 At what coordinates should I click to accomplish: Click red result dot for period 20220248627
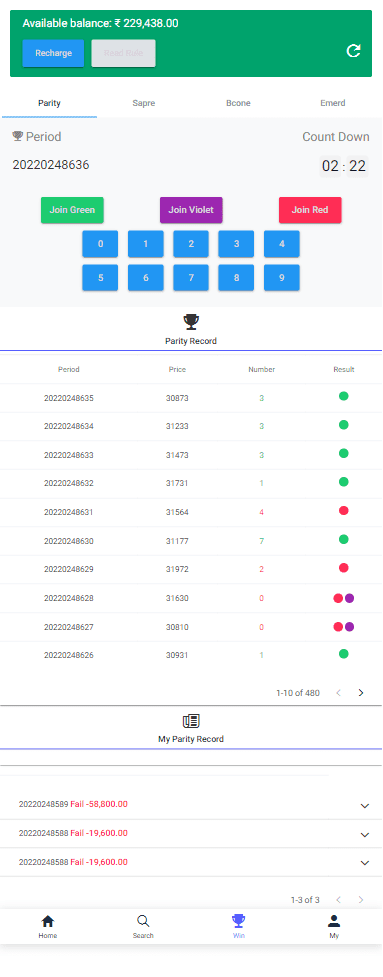(x=338, y=627)
